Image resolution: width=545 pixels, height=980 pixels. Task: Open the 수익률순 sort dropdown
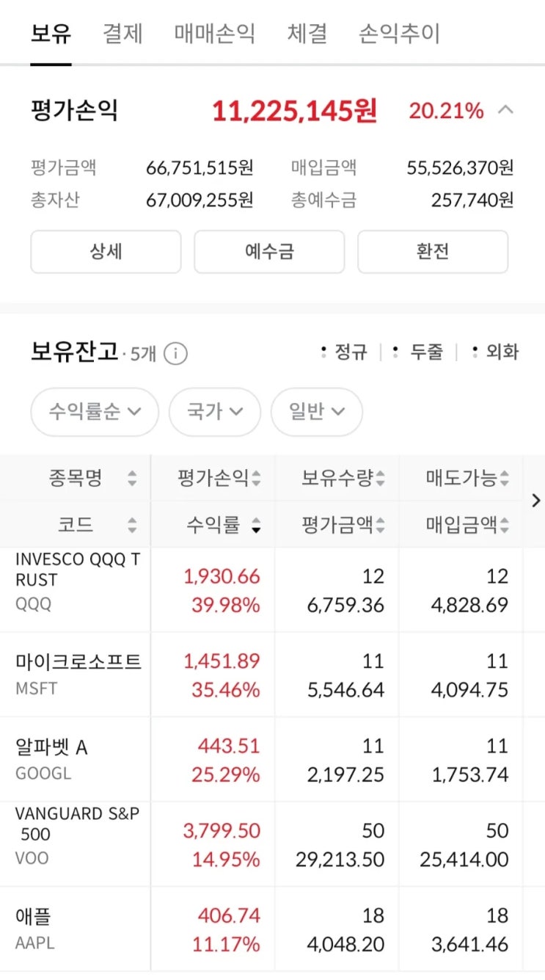point(95,412)
